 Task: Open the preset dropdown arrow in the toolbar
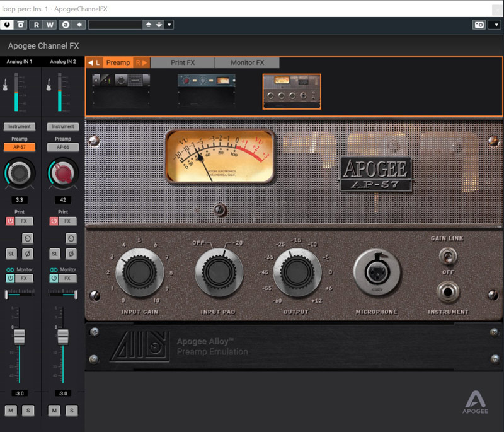click(168, 24)
